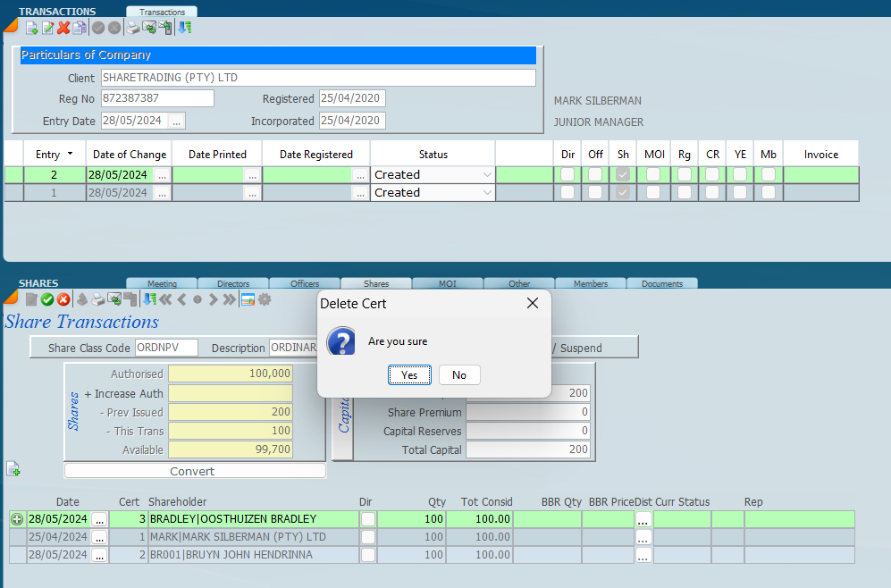This screenshot has height=588, width=891.
Task: Open the Entry column sort arrow
Action: 71,154
